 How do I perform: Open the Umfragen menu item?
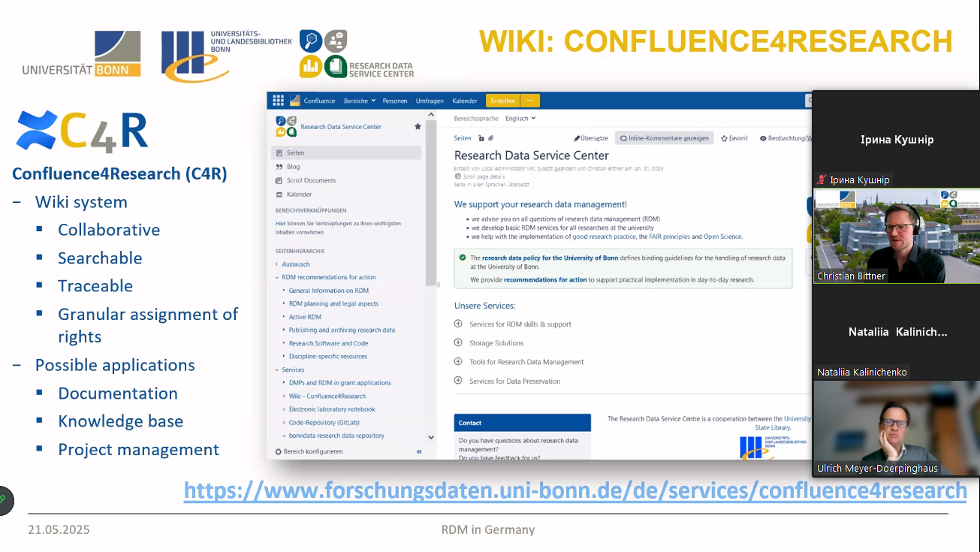430,101
